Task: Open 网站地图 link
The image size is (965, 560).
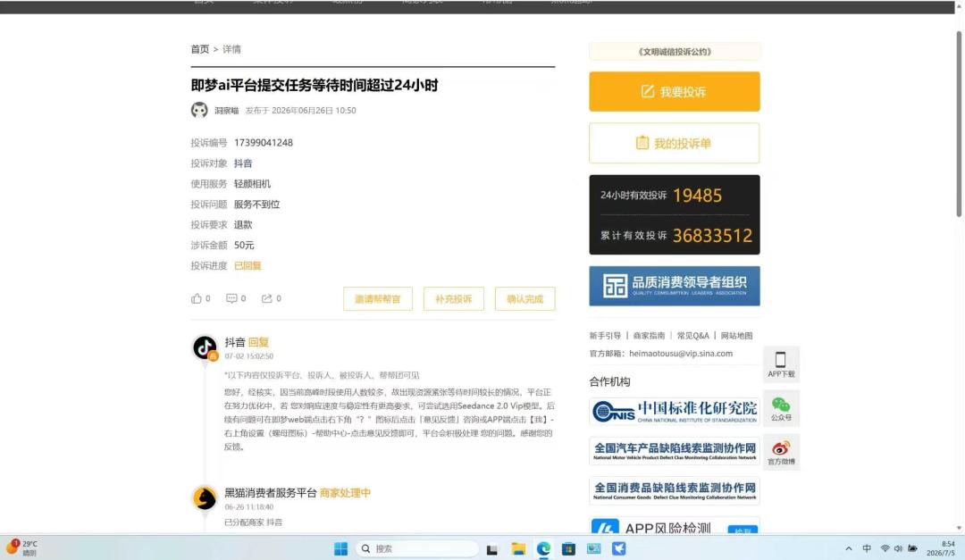Action: (736, 336)
